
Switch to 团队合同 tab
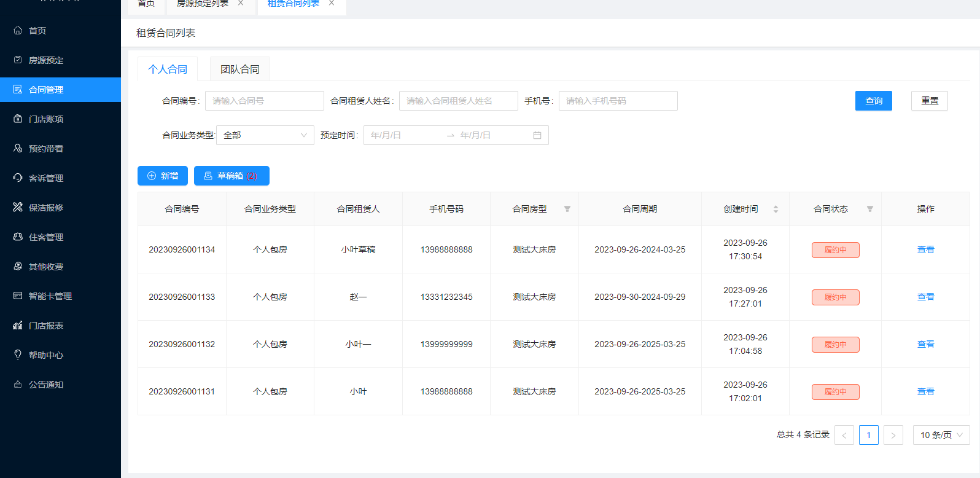pos(240,69)
